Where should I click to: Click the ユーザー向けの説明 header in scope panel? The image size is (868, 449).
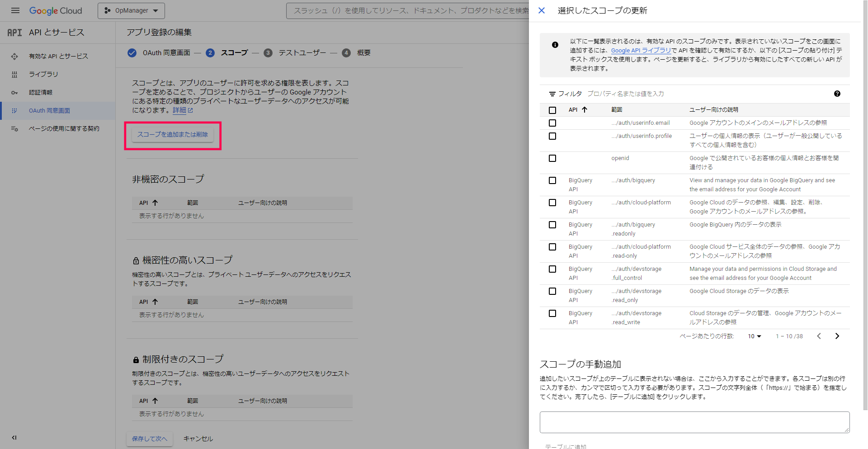tap(714, 110)
